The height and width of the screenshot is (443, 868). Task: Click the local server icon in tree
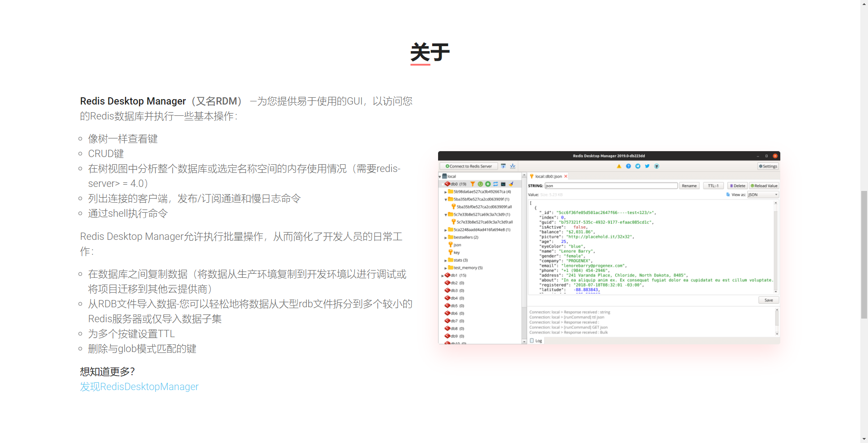tap(445, 176)
